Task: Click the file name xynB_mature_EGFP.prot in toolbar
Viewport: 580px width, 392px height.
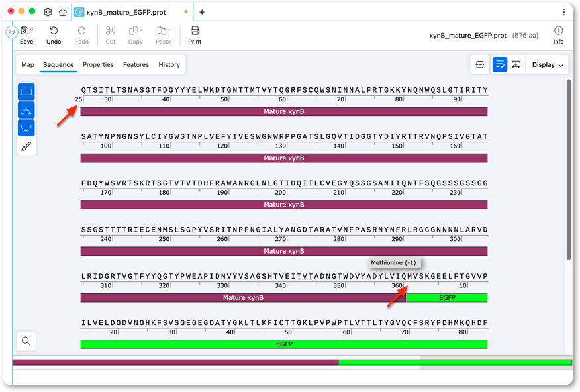Action: (467, 36)
